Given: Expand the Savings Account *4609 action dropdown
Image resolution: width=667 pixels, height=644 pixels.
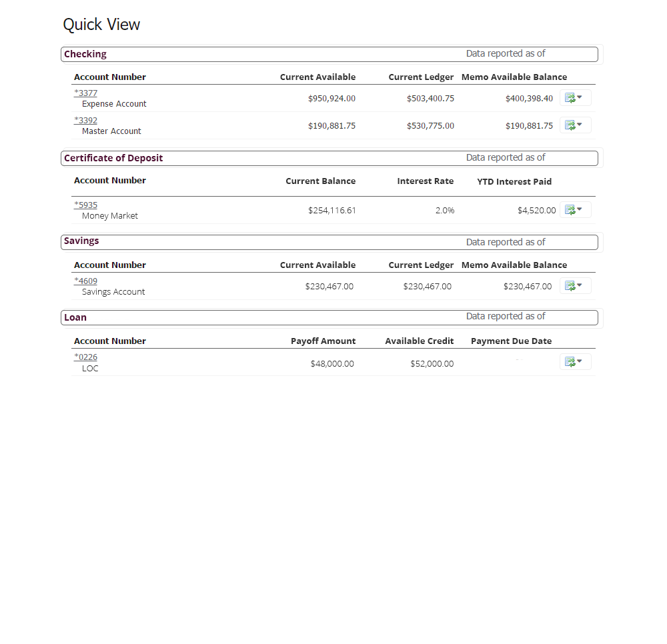Looking at the screenshot, I should [x=574, y=286].
